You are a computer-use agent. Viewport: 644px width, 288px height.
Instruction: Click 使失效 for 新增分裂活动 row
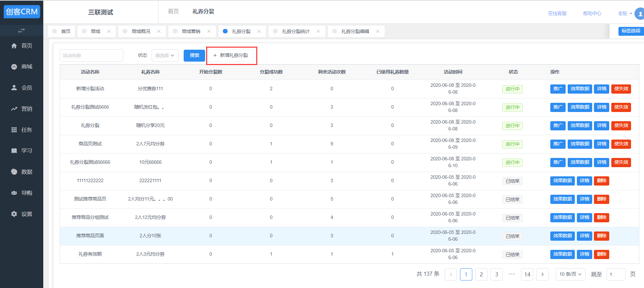[x=621, y=89]
